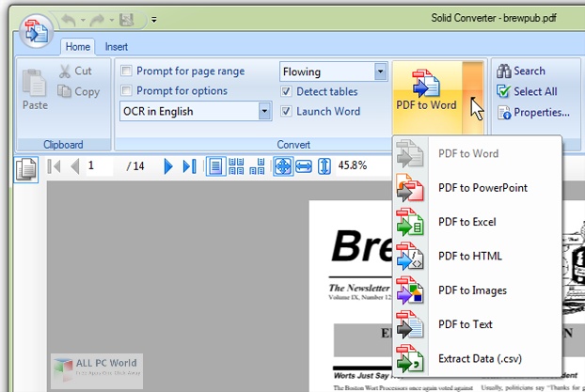Open the Customize Quick Access Toolbar arrow
585x392 pixels.
(x=154, y=20)
